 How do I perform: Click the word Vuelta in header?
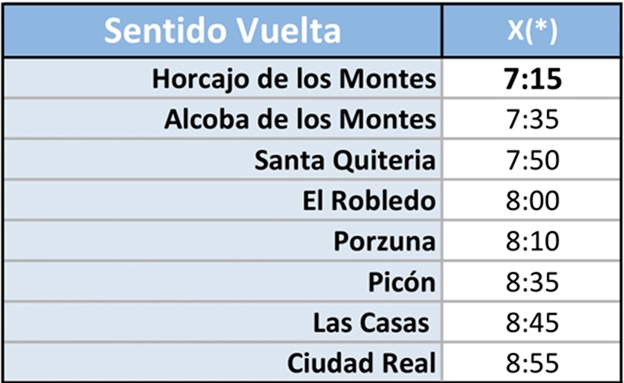(x=289, y=31)
